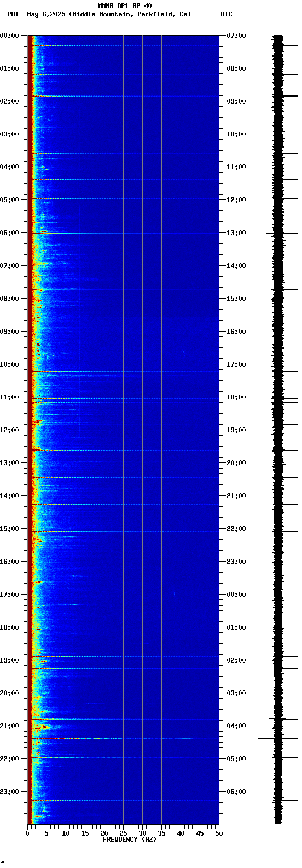Click the frequency axis value '0'
Screen dimensions: 302x868
[x=27, y=833]
